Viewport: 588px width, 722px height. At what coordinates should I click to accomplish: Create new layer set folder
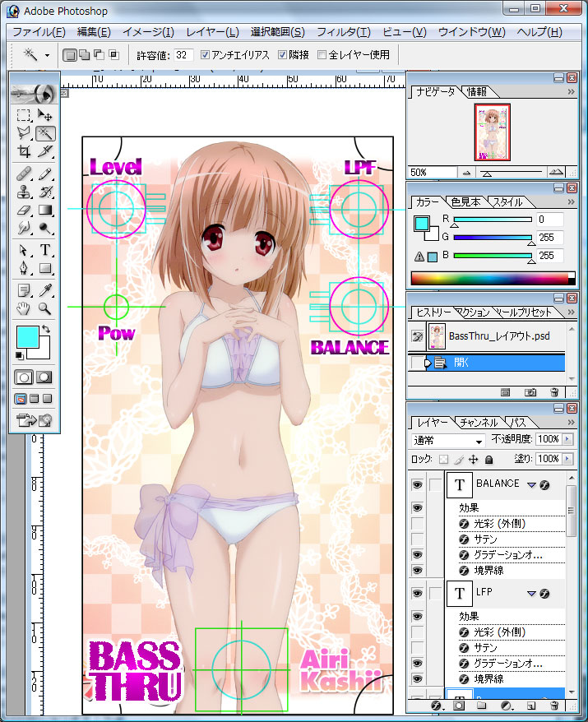tap(482, 706)
